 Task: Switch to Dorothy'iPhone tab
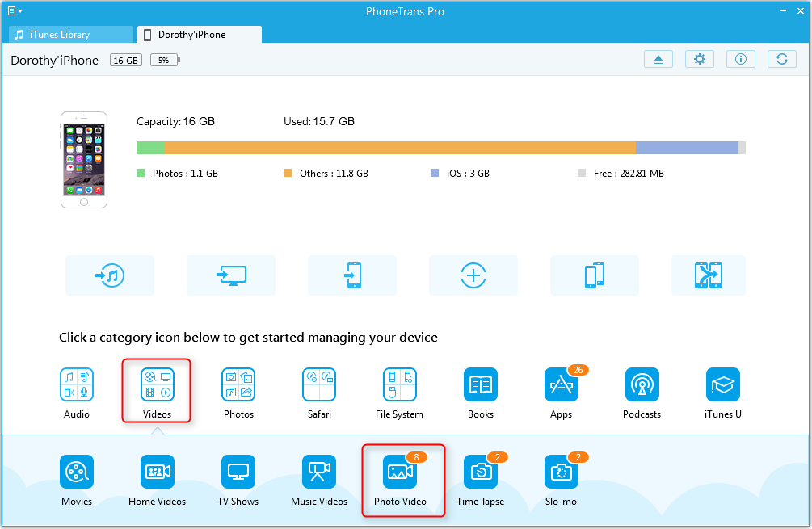pyautogui.click(x=200, y=35)
